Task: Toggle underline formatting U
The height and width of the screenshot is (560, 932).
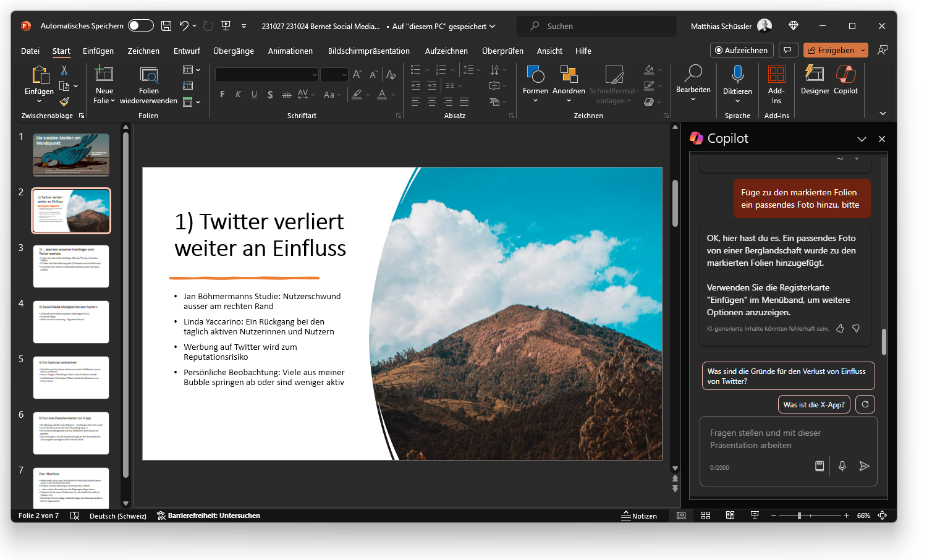Action: tap(254, 95)
